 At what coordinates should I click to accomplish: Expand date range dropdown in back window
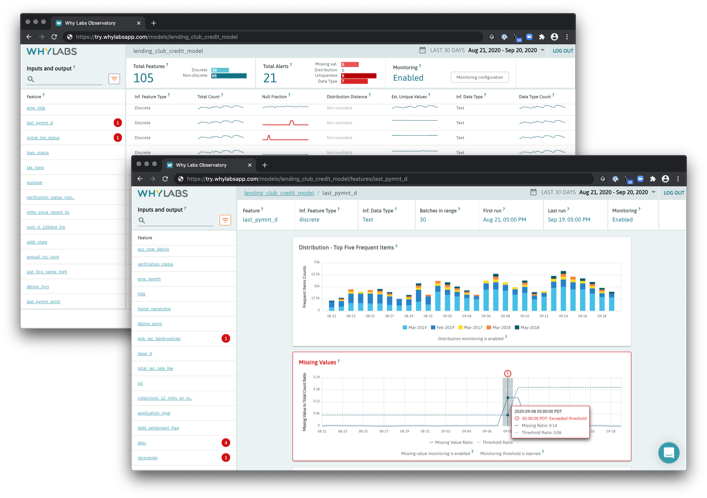(x=542, y=50)
